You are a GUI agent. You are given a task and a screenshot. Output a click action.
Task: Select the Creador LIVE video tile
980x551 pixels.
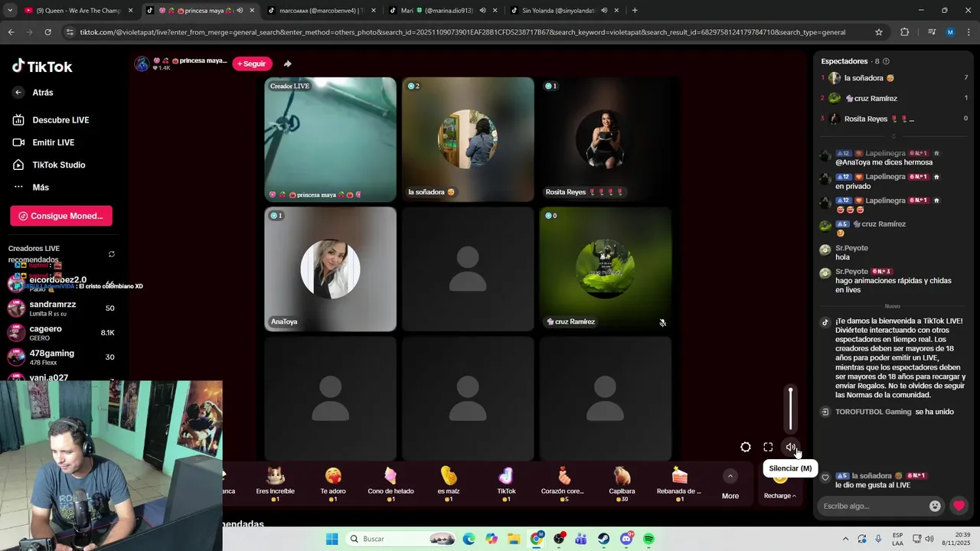tap(330, 139)
